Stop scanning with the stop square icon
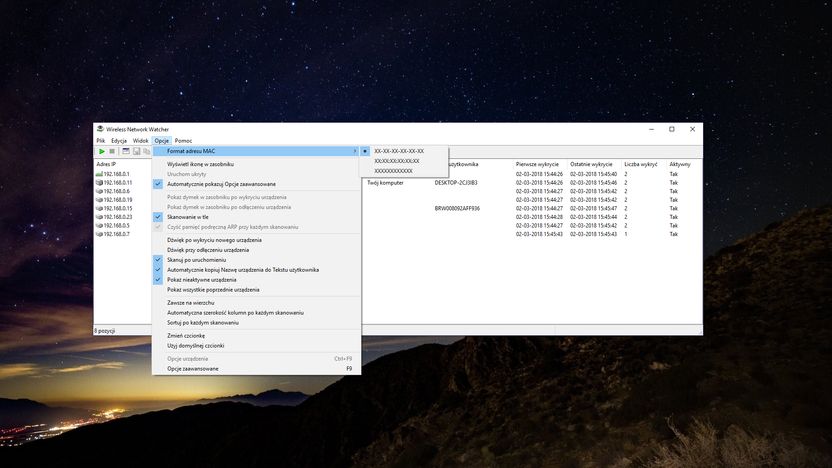 pos(112,151)
